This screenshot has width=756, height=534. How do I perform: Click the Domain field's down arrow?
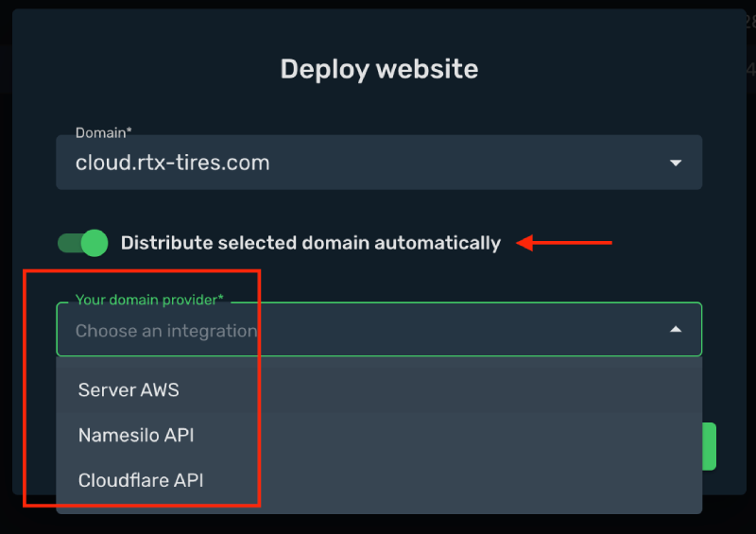pyautogui.click(x=676, y=164)
